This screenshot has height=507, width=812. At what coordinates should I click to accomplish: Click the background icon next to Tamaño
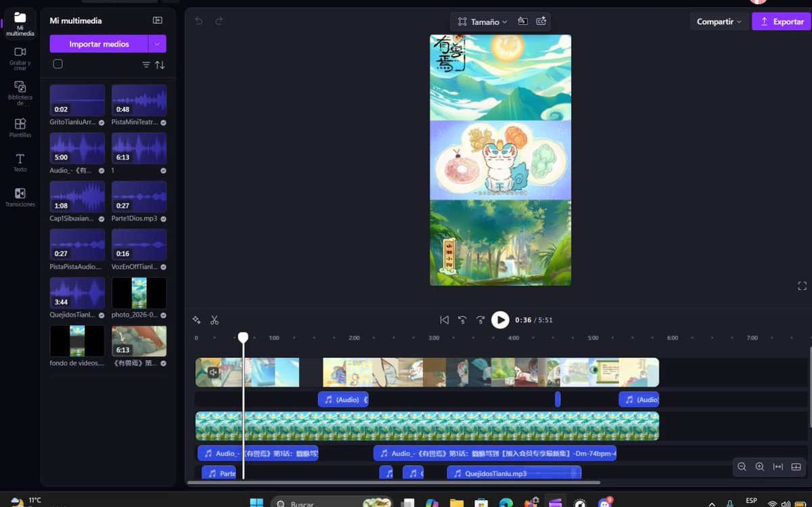coord(522,21)
